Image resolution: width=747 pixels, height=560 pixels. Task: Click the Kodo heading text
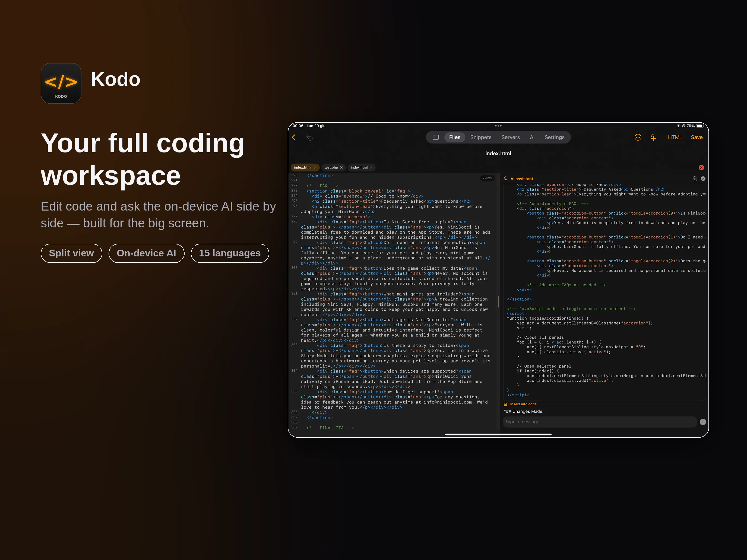pos(115,79)
